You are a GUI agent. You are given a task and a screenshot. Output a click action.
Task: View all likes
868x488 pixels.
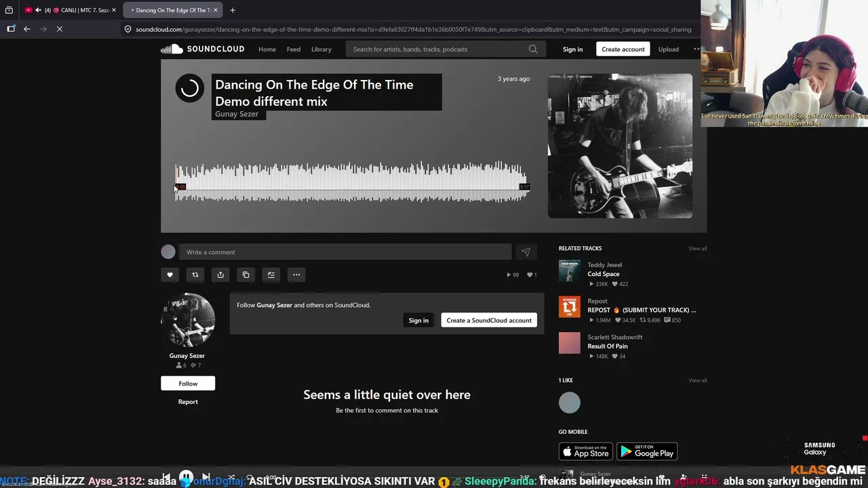pos(698,380)
